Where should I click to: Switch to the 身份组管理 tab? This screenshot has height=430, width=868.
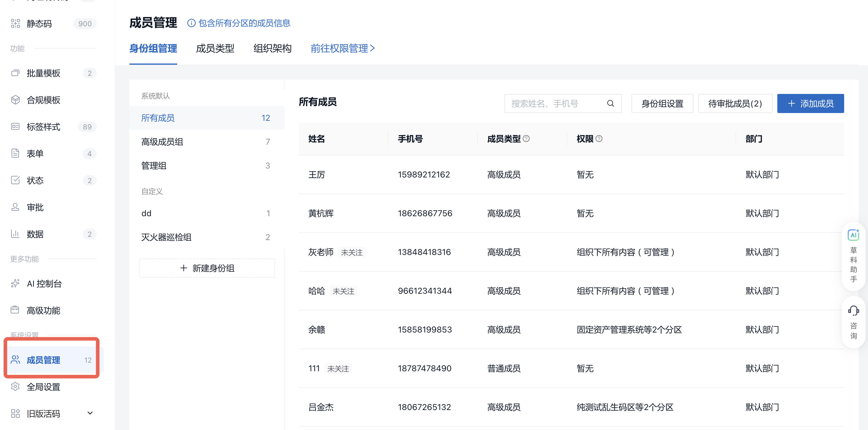[x=153, y=49]
